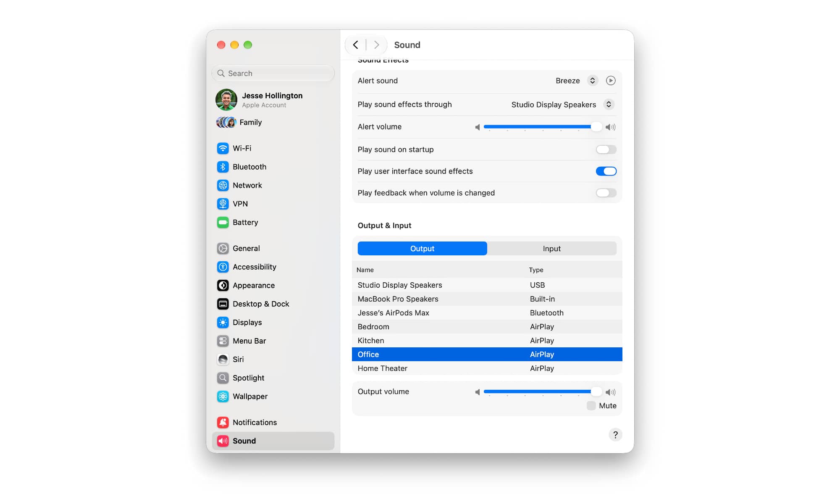This screenshot has width=840, height=504.
Task: Switch to the Input tab
Action: tap(551, 248)
